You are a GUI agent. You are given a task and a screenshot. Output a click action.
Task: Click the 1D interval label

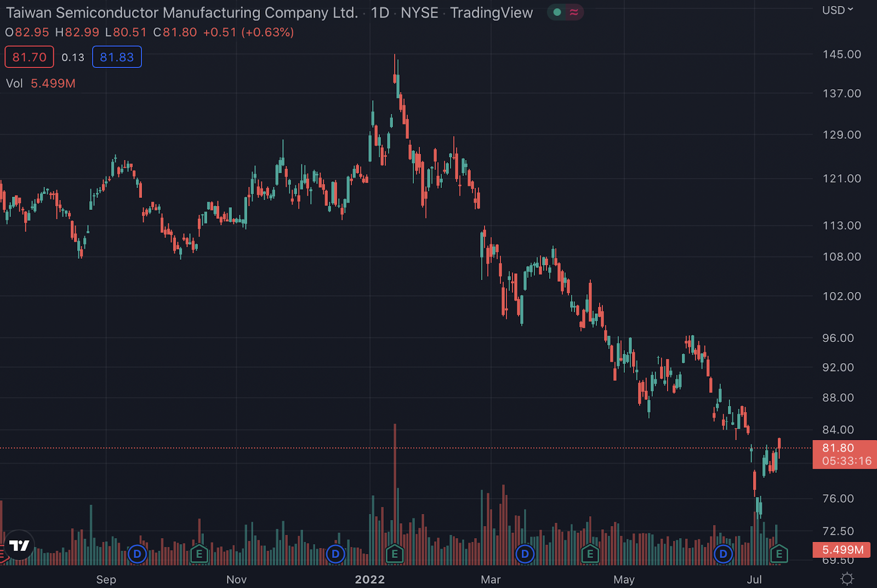pos(380,13)
